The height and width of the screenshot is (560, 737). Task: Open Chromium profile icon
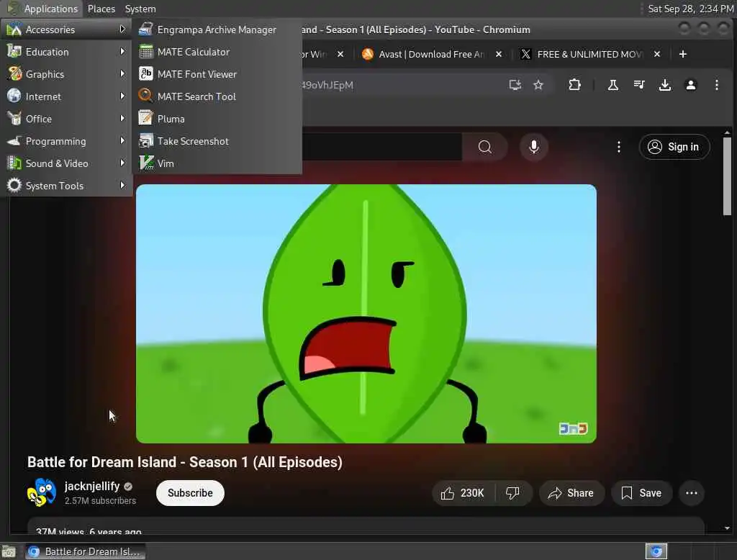pos(690,85)
